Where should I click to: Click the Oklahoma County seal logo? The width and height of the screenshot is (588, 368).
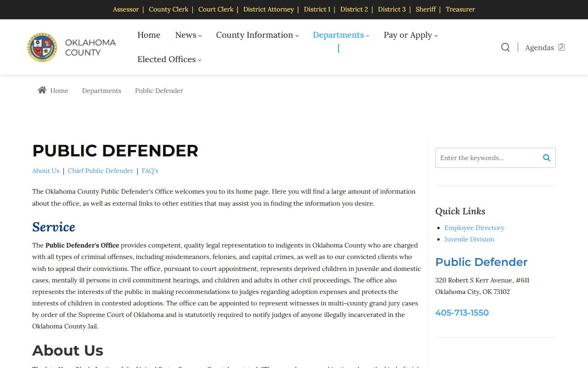tap(42, 47)
